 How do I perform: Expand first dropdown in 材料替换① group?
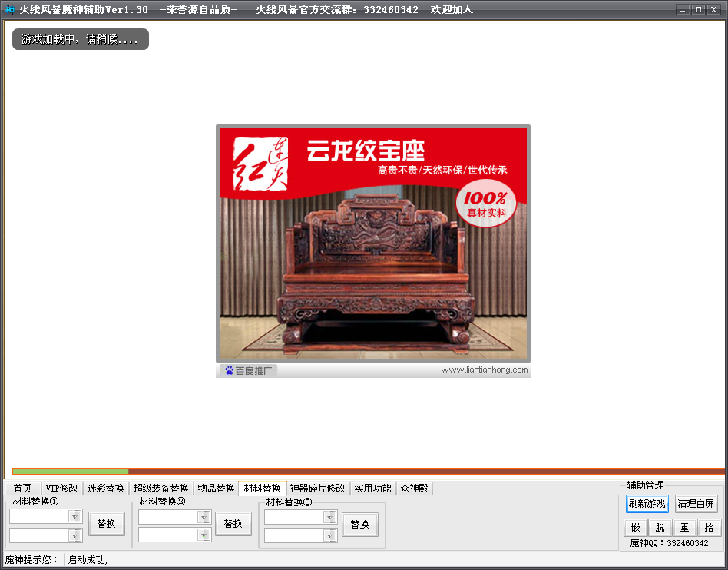click(74, 516)
